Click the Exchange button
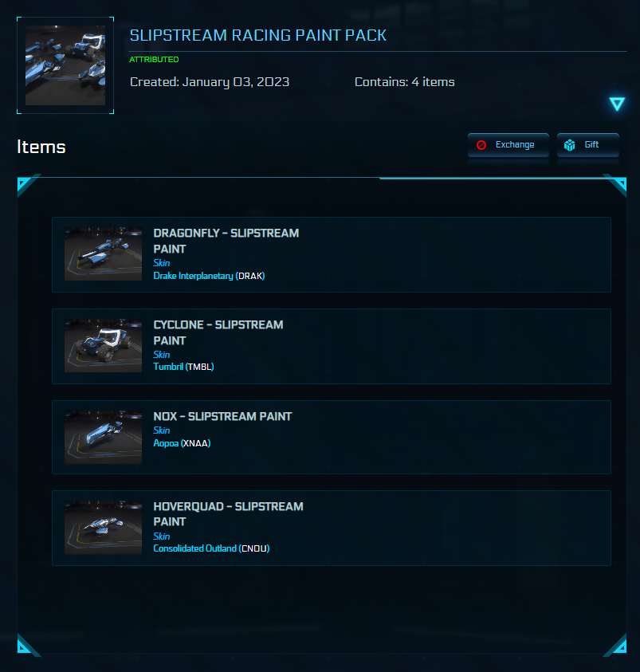Screen dimensions: 640x672 [508, 145]
